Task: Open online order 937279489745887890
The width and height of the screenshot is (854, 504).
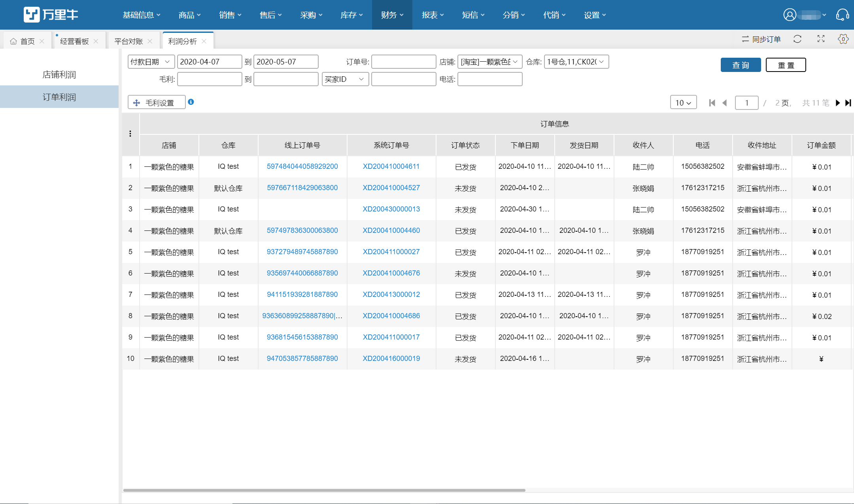Action: click(x=302, y=252)
